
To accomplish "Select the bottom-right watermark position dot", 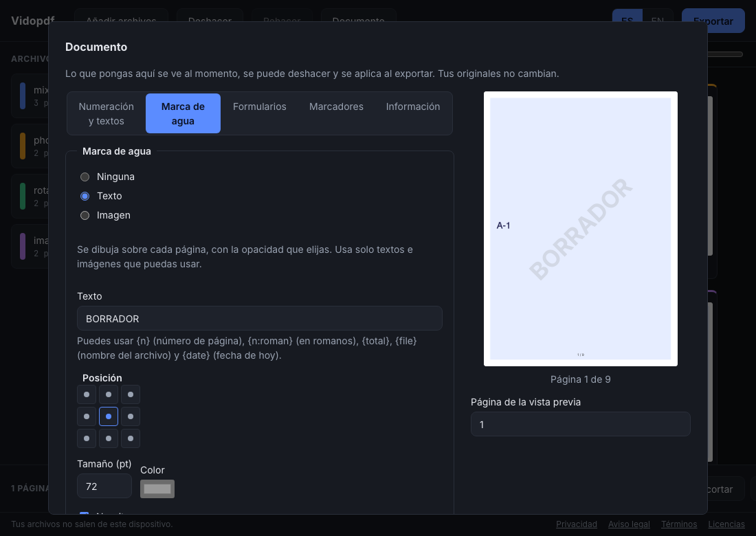I will [x=131, y=438].
